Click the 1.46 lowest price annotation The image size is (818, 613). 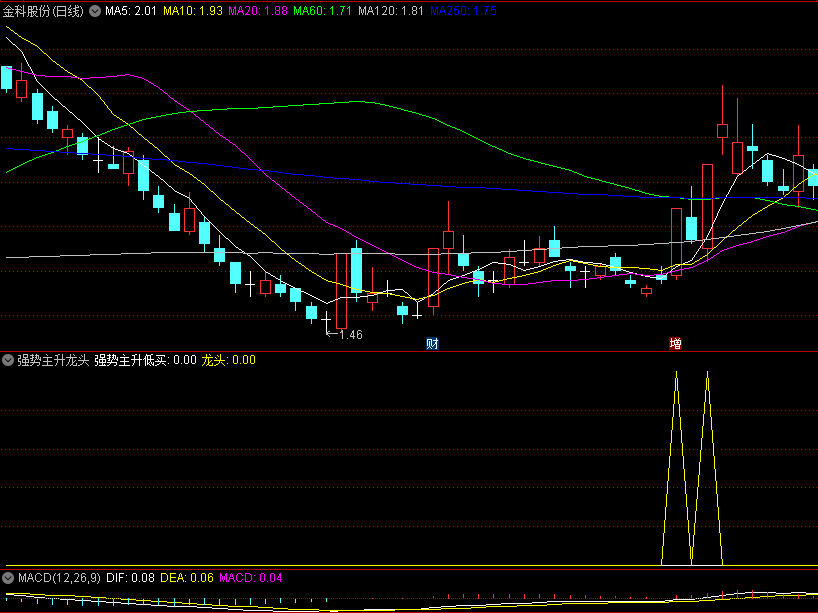[x=351, y=334]
